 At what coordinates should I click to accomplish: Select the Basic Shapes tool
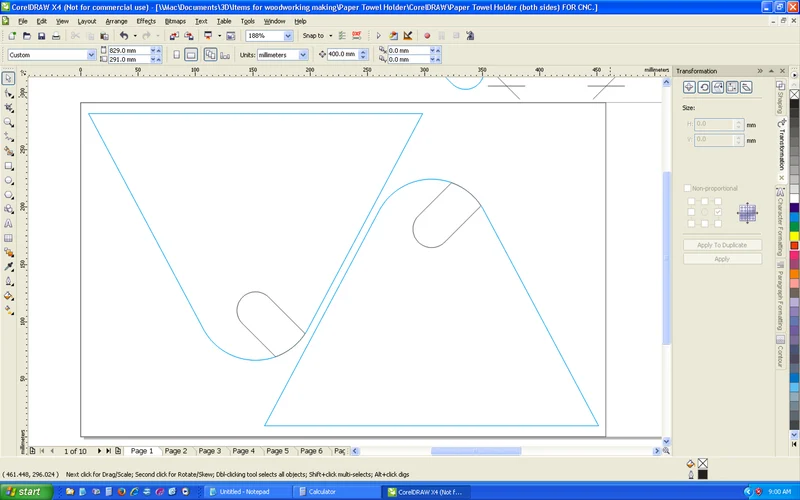tap(9, 209)
